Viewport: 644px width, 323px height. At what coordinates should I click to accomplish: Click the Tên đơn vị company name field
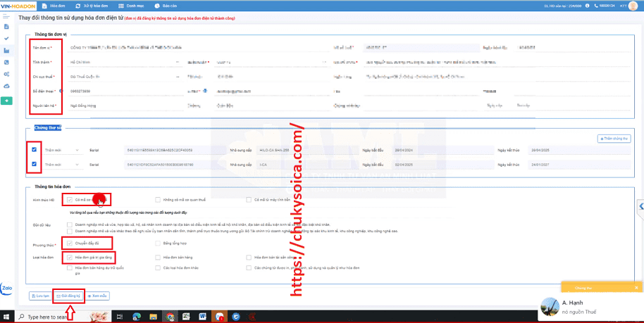tap(198, 48)
